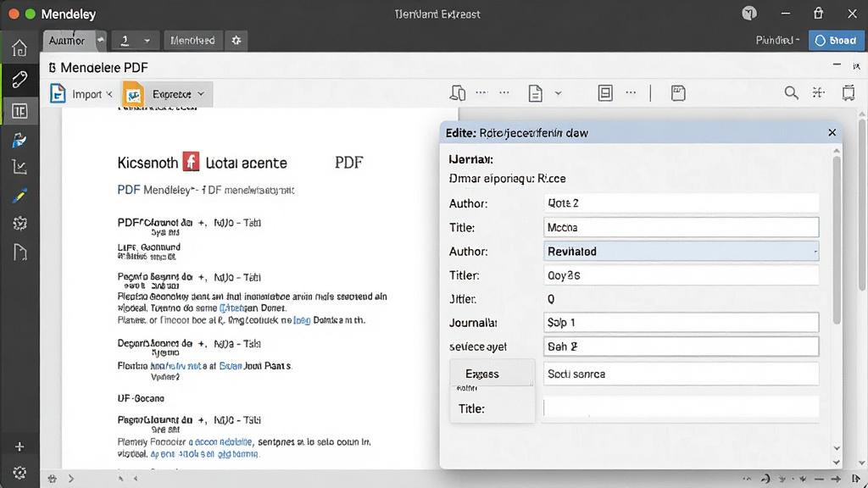Click the green macOS window button
This screenshot has height=488, width=868.
[31, 14]
